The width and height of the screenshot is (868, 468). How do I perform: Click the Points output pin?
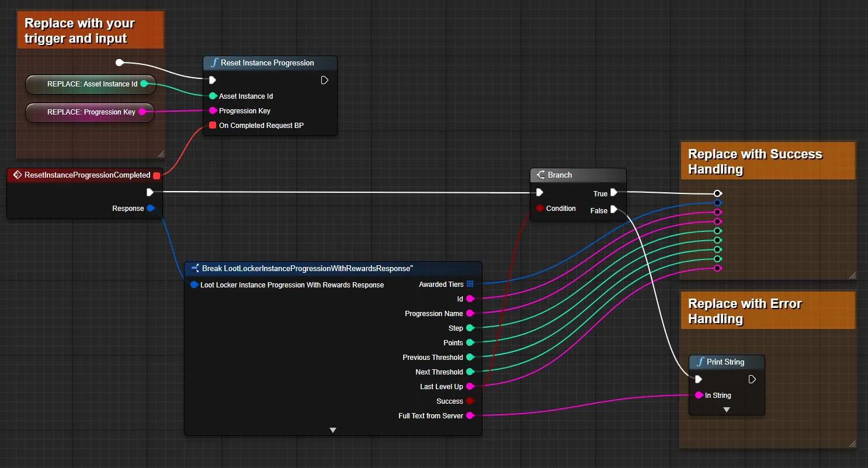(470, 343)
